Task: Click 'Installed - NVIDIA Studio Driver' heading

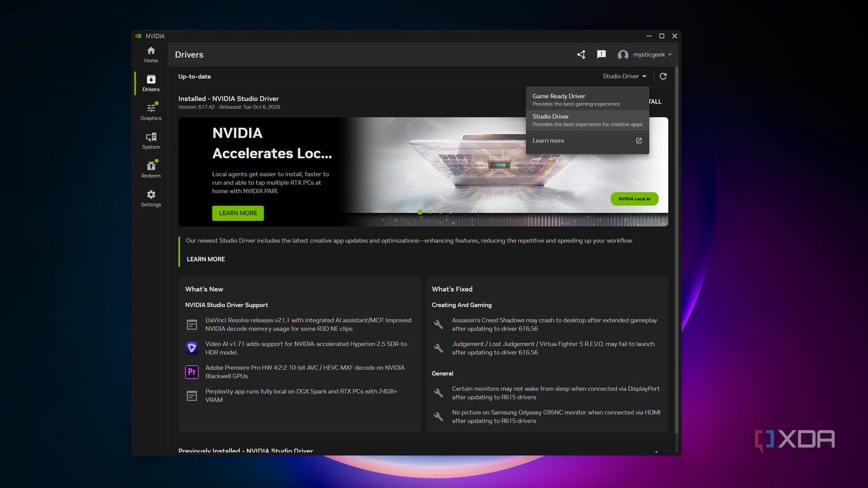Action: (228, 98)
